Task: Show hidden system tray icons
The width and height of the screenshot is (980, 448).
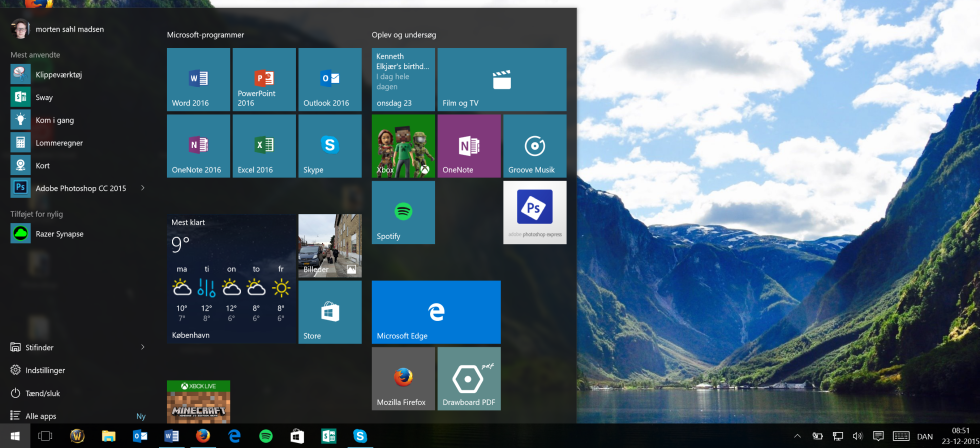Action: pos(797,436)
